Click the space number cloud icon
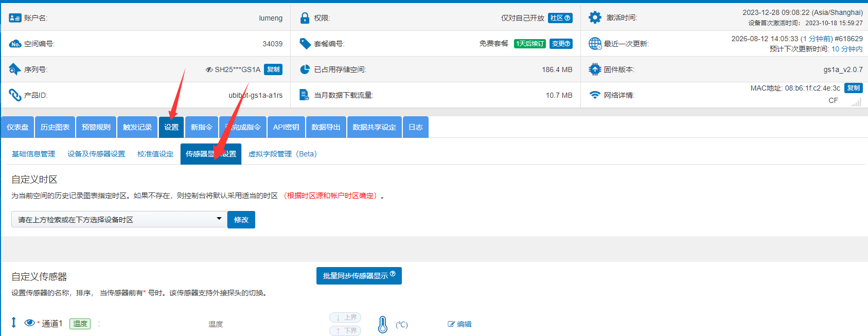The image size is (868, 336). [x=15, y=44]
